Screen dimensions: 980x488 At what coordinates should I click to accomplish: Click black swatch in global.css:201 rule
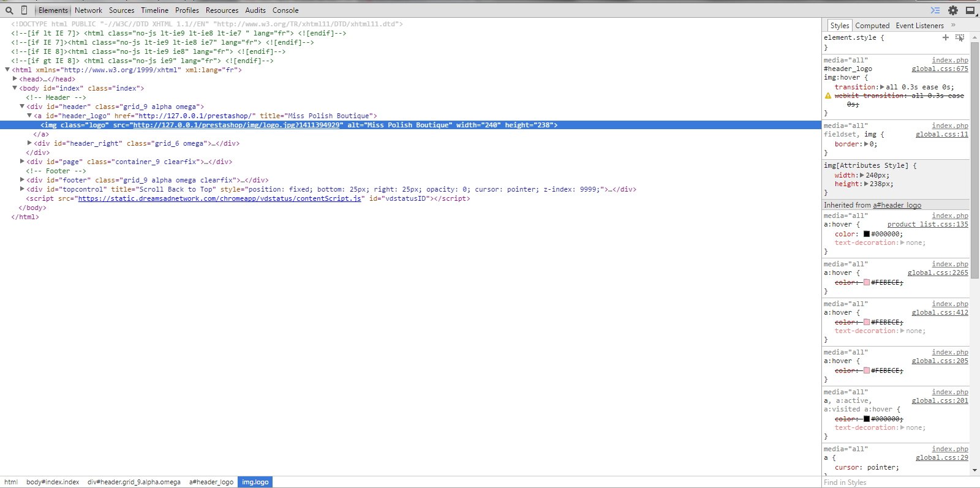tap(867, 419)
